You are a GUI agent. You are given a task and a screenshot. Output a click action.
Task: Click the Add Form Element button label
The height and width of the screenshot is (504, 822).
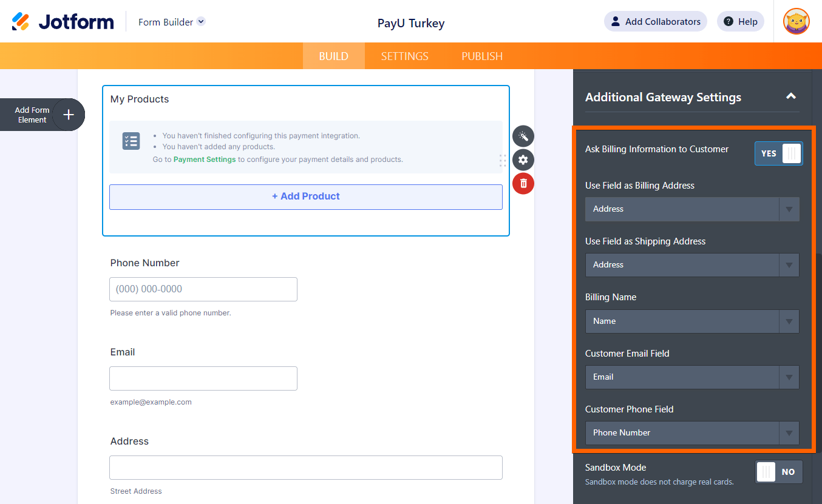(x=32, y=115)
